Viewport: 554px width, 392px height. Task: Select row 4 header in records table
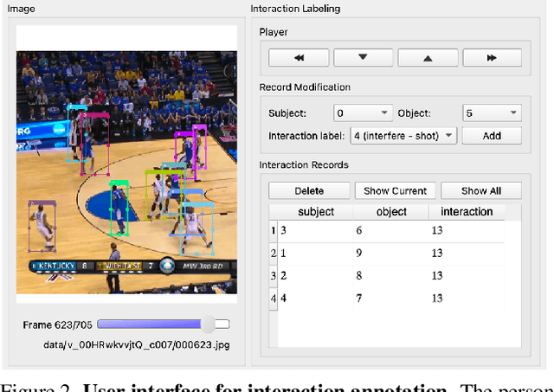(x=274, y=299)
